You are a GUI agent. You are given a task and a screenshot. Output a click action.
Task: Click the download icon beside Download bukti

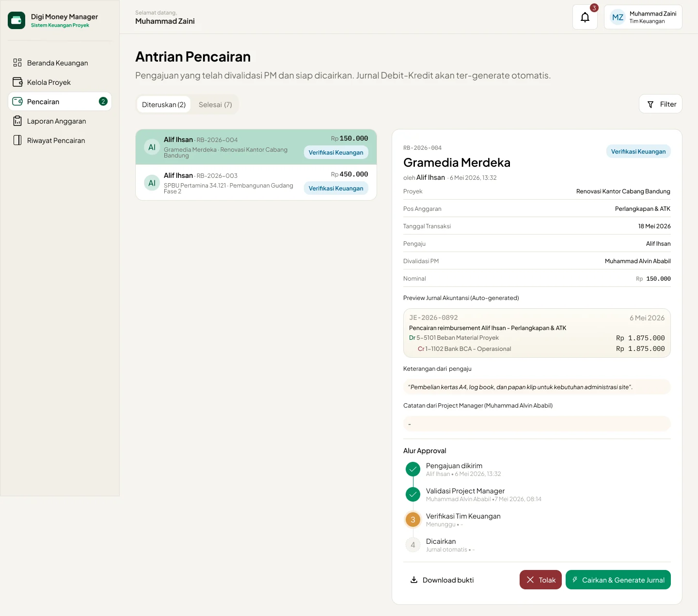click(x=414, y=580)
